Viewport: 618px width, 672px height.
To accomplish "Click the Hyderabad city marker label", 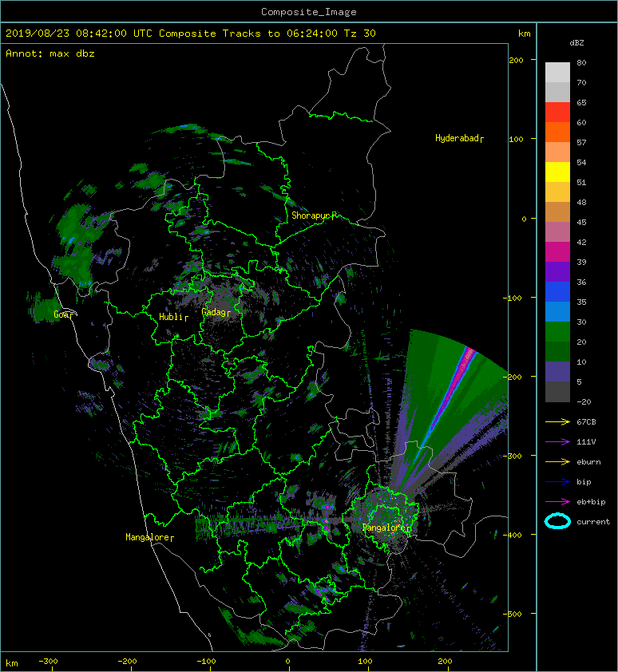I will coord(459,138).
